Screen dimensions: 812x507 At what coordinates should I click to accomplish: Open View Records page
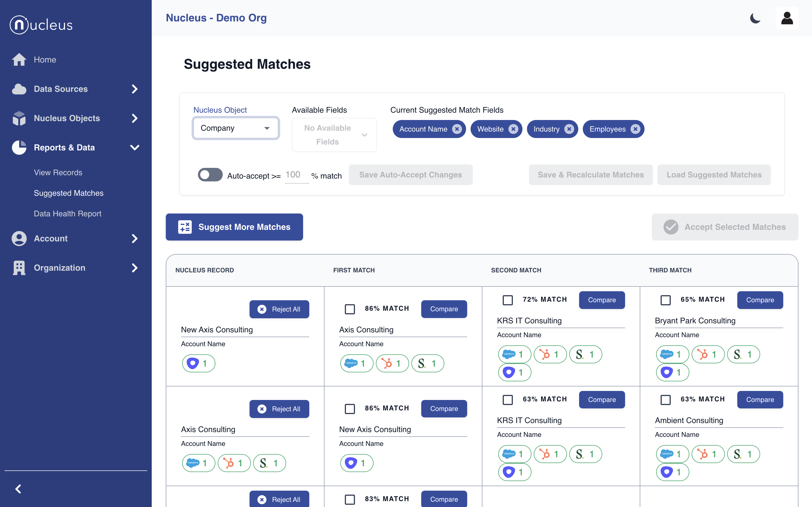pyautogui.click(x=58, y=172)
